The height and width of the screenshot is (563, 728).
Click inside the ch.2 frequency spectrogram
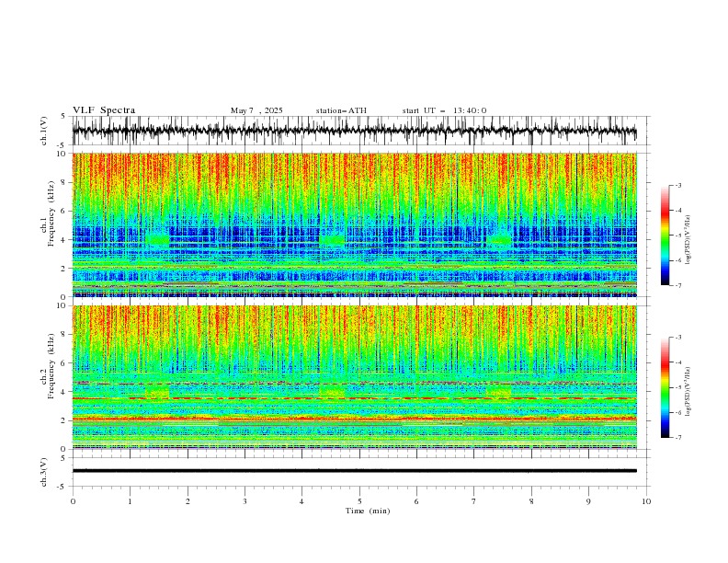(354, 377)
